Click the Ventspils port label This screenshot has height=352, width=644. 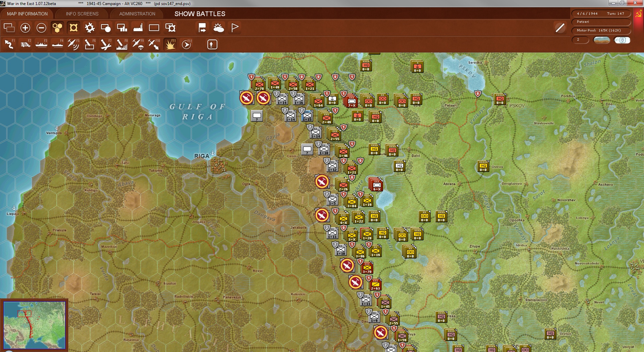click(x=54, y=133)
